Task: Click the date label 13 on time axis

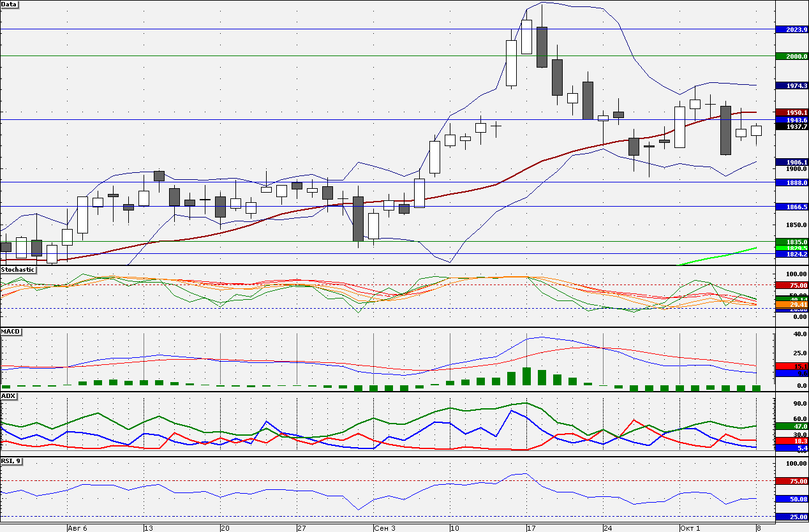Action: (x=149, y=528)
